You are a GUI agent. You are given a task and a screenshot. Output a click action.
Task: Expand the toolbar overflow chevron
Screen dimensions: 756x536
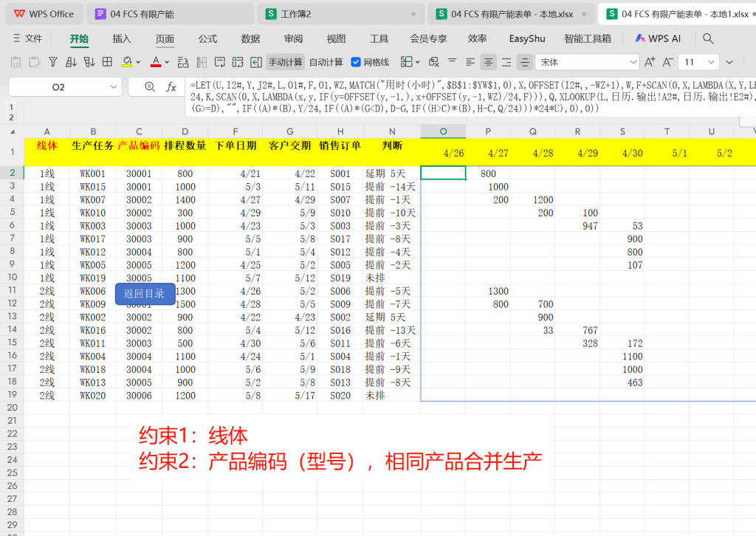point(729,62)
